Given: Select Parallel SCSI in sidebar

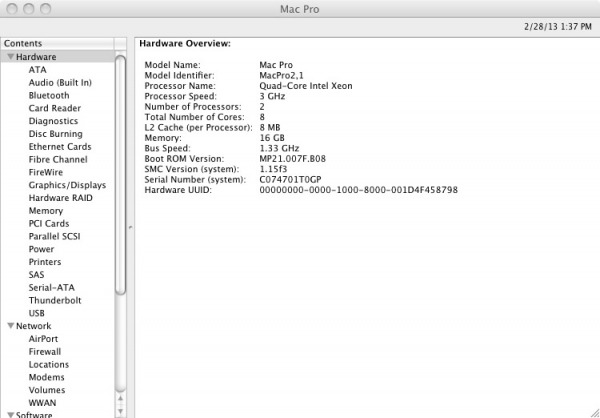Looking at the screenshot, I should coord(54,237).
